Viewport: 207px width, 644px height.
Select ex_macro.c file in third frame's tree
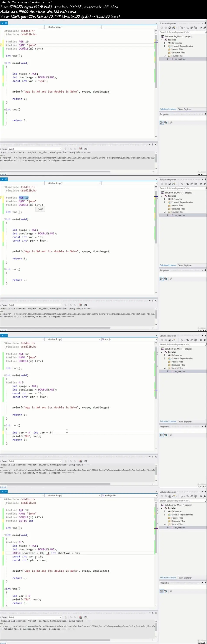point(180,371)
